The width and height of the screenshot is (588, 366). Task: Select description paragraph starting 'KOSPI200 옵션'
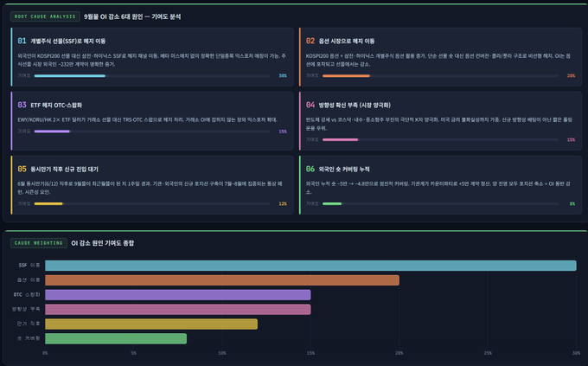coord(438,60)
